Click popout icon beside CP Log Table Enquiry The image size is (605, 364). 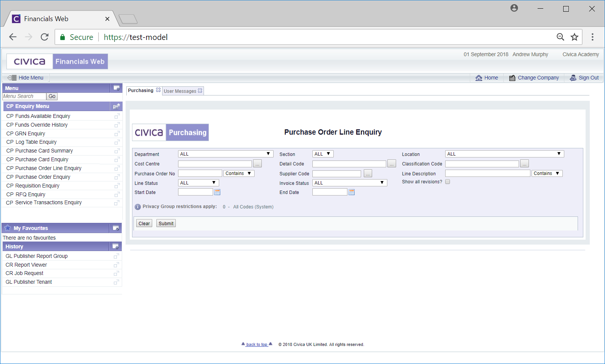117,142
